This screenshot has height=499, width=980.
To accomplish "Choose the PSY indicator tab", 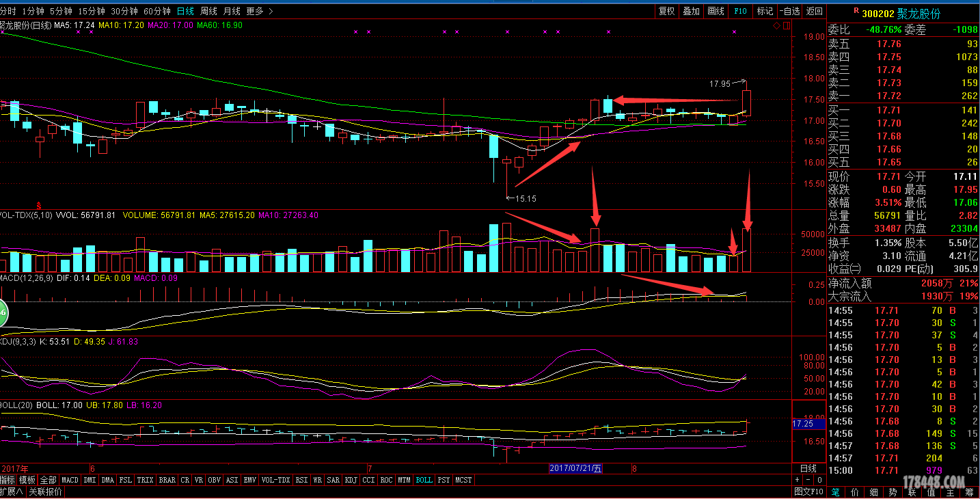I will click(444, 480).
